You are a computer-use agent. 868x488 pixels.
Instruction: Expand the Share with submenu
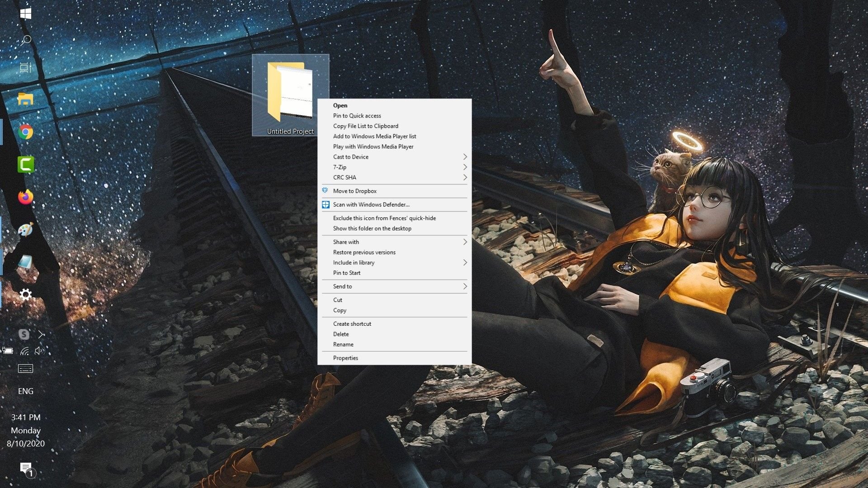[395, 242]
